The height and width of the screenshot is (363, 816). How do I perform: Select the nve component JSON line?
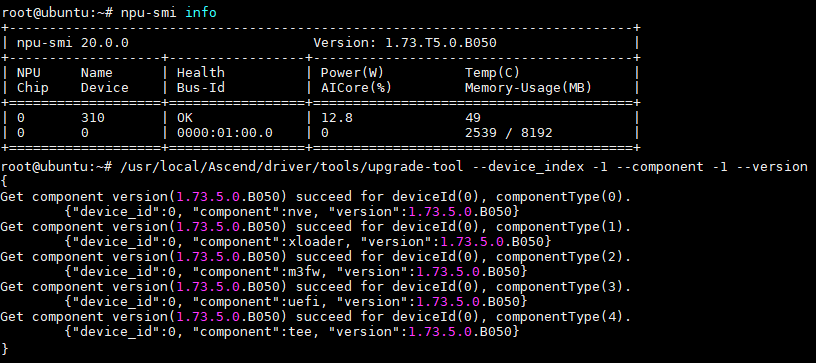tap(292, 212)
